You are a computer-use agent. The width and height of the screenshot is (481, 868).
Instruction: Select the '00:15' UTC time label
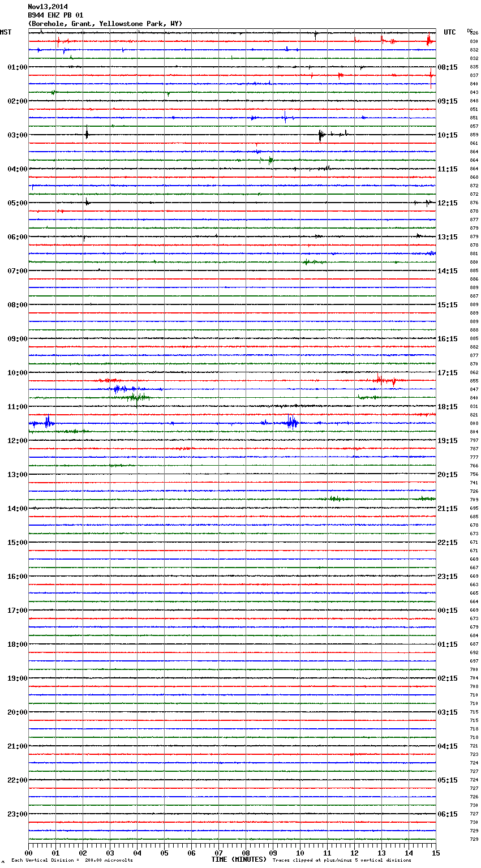click(448, 611)
